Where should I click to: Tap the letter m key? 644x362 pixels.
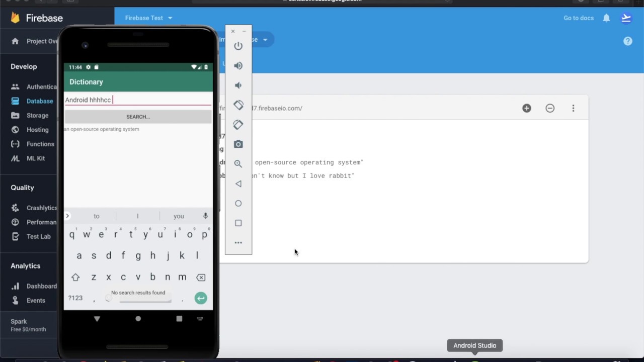tap(182, 277)
